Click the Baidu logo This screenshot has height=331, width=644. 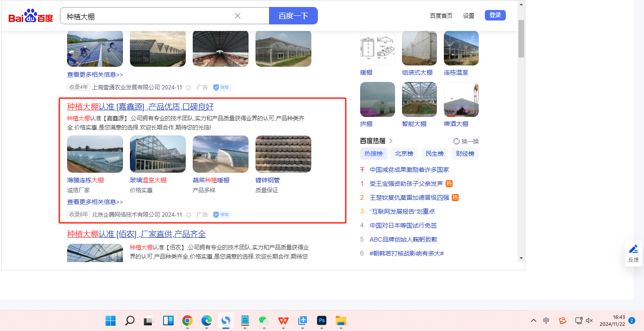(x=31, y=16)
